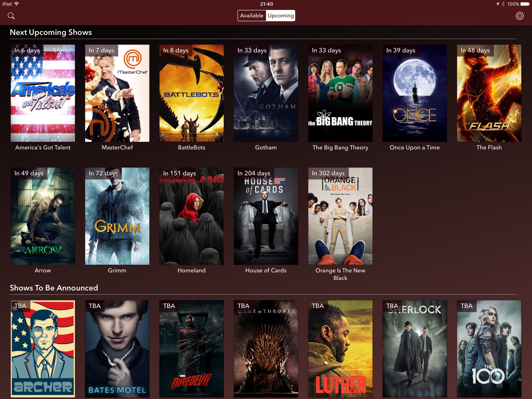
Task: Tap the Grimm poster
Action: (117, 216)
